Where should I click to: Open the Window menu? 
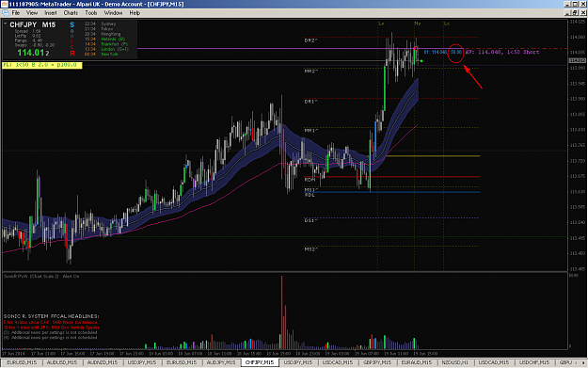(113, 13)
